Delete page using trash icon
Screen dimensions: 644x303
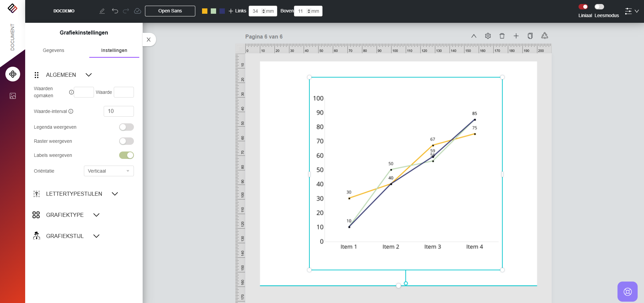click(502, 36)
